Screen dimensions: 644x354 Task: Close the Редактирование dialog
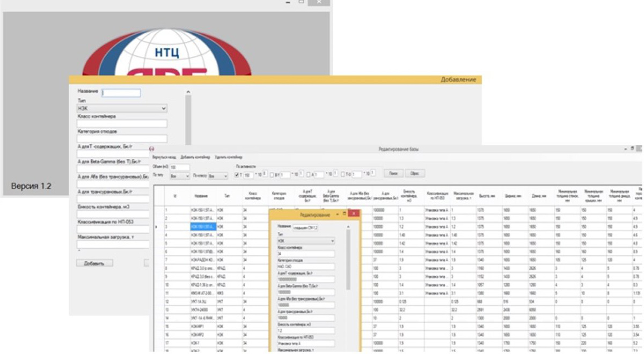coord(353,213)
